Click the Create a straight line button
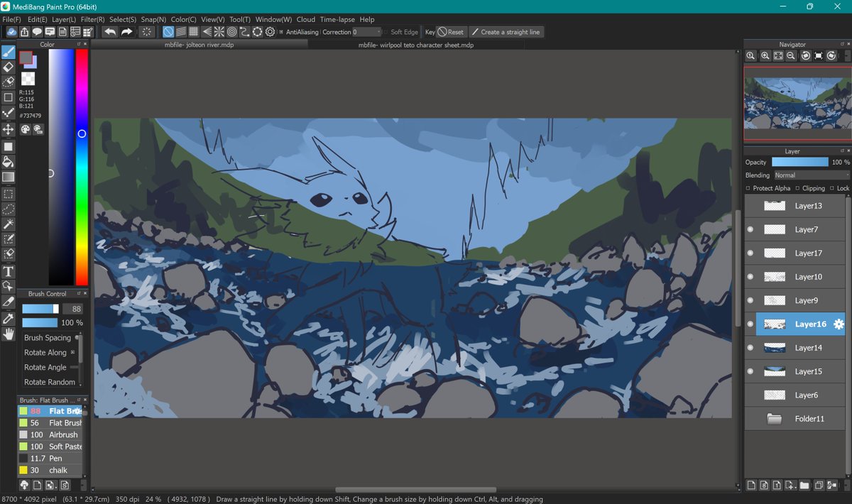Viewport: 852px width, 504px height. click(506, 32)
